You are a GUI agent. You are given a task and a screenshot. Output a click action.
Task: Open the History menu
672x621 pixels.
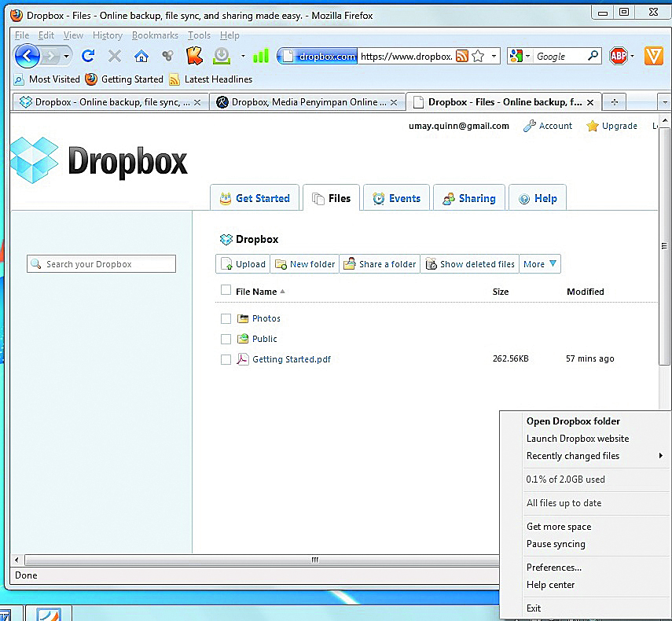point(108,35)
